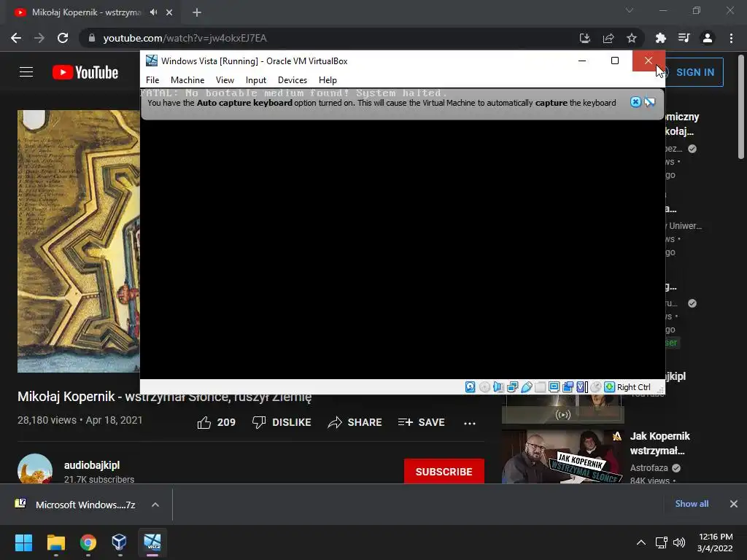Open the Help menu in VirtualBox
Image resolution: width=747 pixels, height=560 pixels.
(328, 80)
